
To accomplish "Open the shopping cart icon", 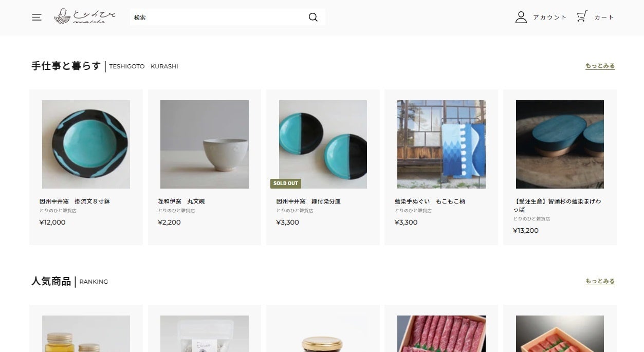I will 582,17.
